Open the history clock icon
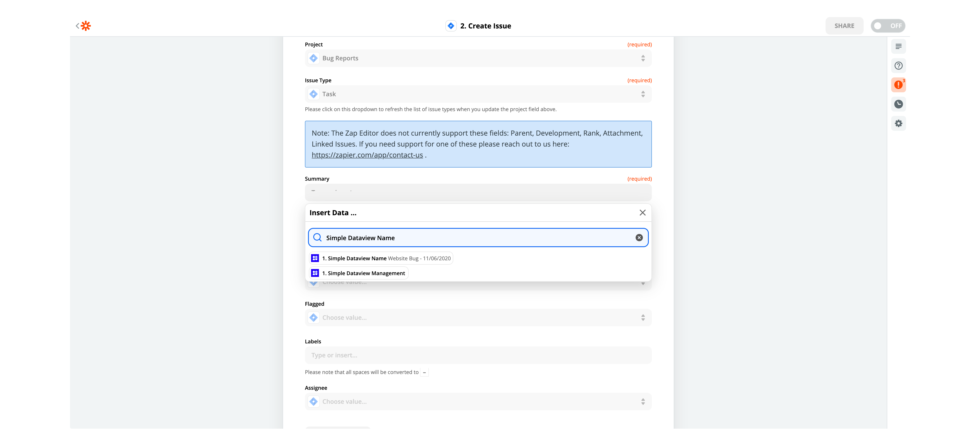Image resolution: width=980 pixels, height=444 pixels. coord(898,104)
